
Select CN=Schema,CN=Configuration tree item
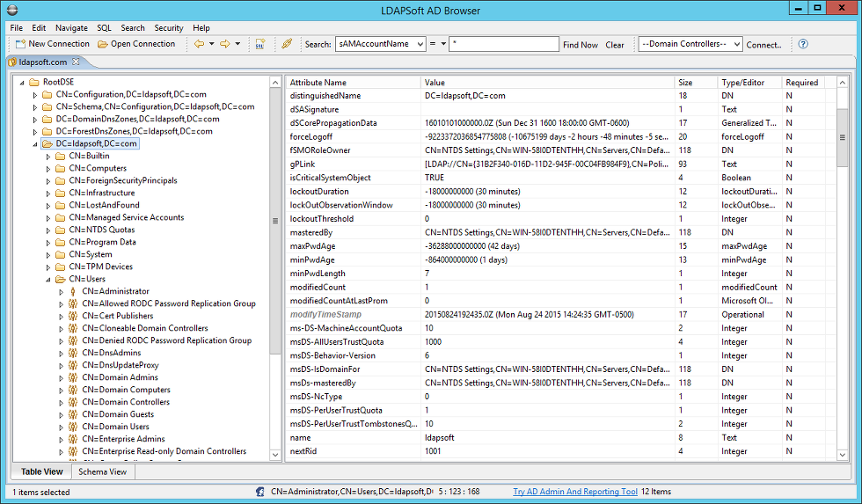pyautogui.click(x=155, y=106)
